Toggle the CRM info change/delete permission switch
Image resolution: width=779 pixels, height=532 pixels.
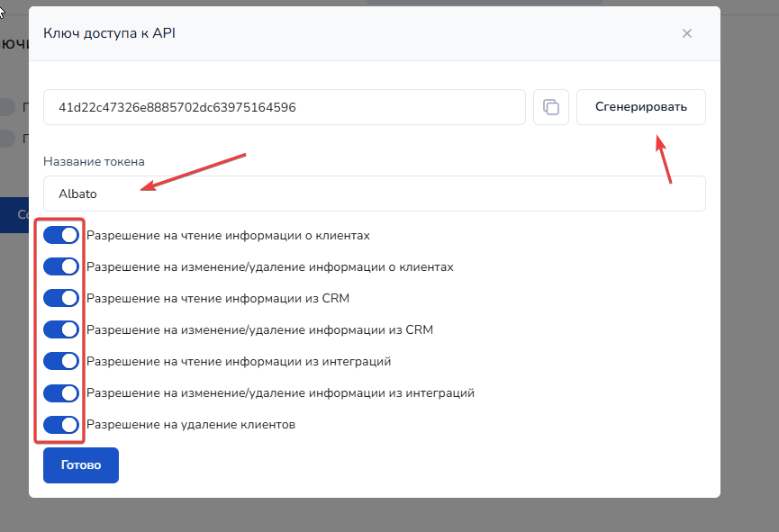click(61, 330)
